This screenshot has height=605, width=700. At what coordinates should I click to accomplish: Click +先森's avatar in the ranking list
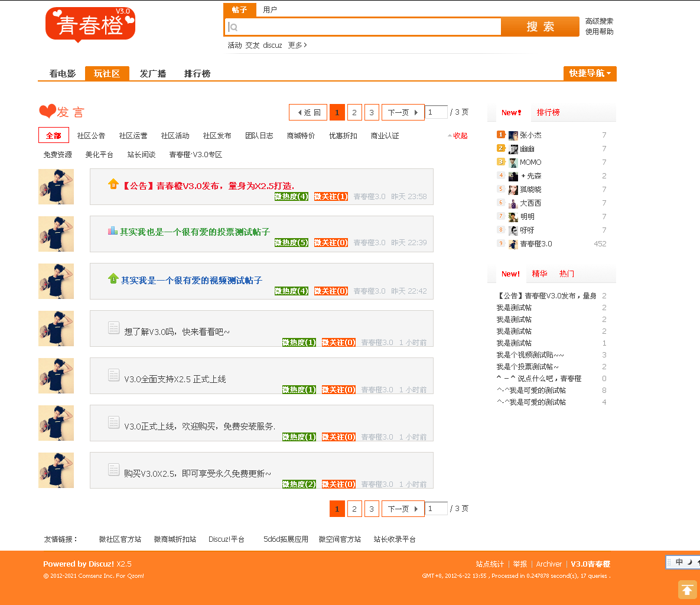[513, 177]
